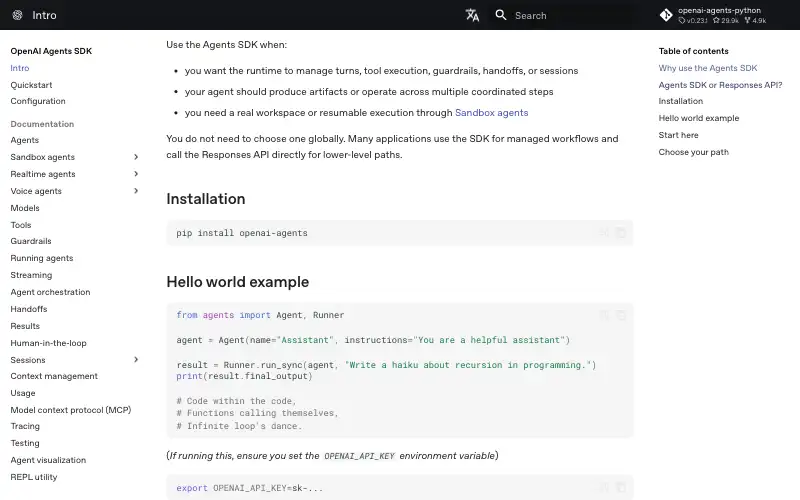
Task: Click the OpenAI logo in the header
Action: click(x=17, y=15)
